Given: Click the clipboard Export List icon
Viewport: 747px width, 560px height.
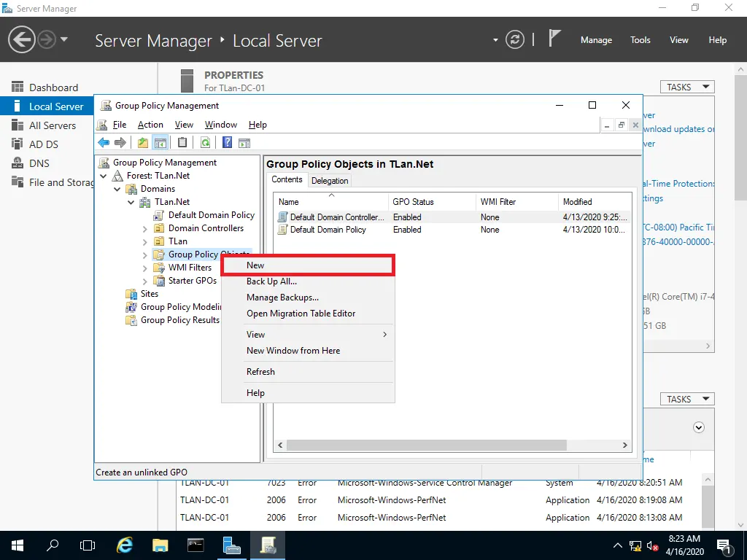Looking at the screenshot, I should coord(182,142).
